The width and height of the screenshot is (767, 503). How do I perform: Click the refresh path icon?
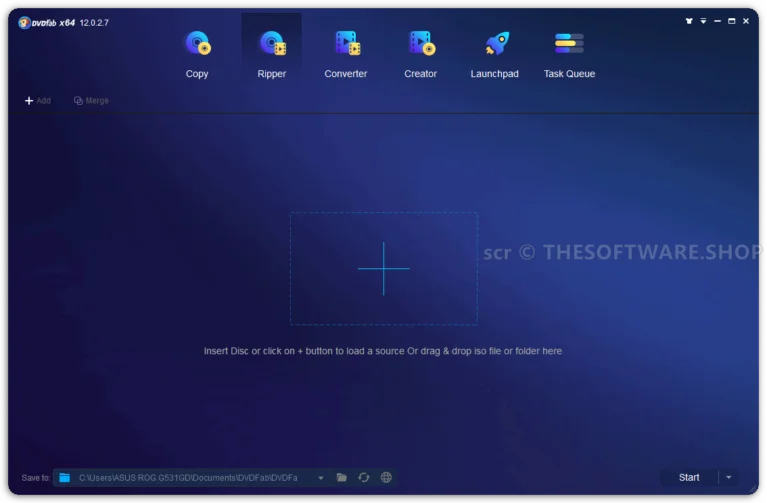coord(363,477)
